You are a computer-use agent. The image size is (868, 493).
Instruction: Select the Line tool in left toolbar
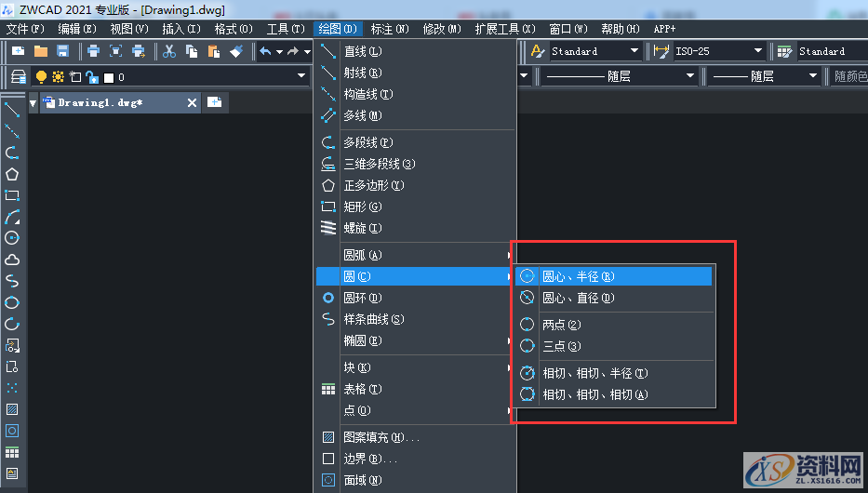click(x=12, y=110)
